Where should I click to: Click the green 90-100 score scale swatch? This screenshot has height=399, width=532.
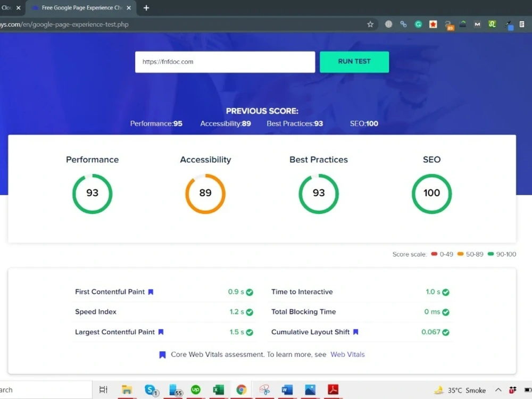pos(491,254)
